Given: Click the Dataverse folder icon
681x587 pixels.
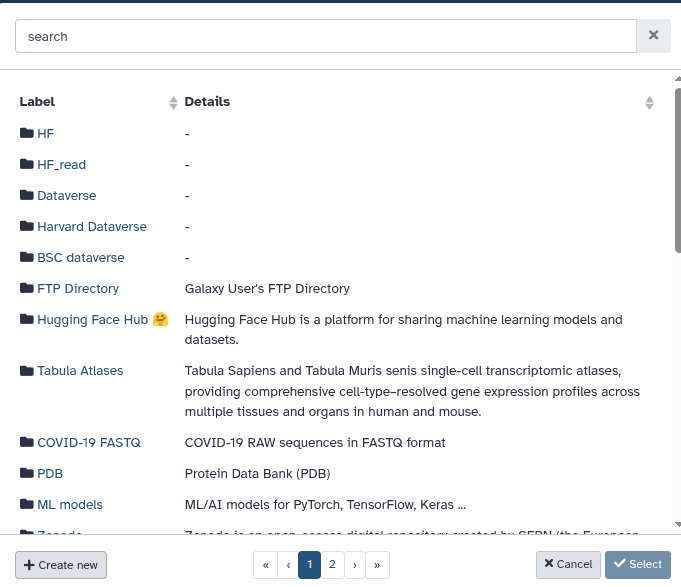Looking at the screenshot, I should 26,195.
